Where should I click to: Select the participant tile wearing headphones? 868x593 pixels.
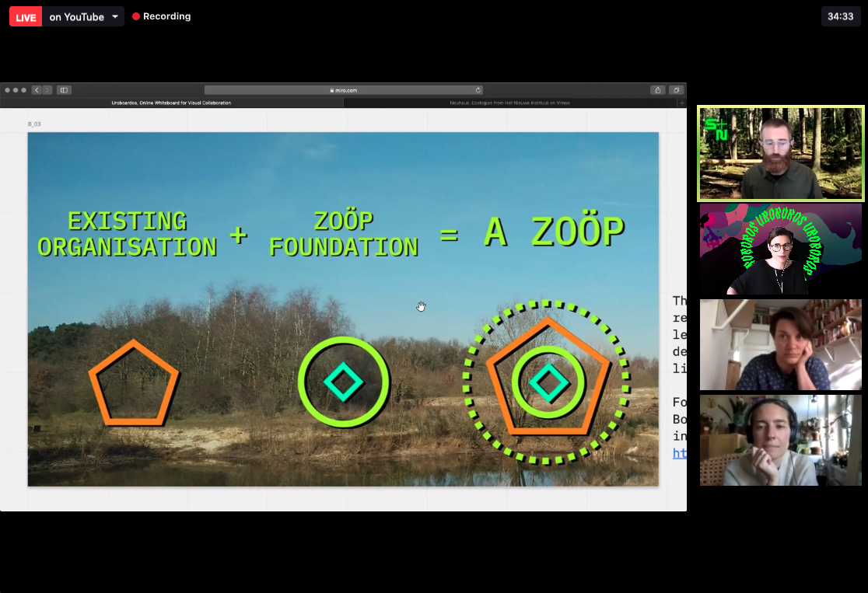click(781, 441)
